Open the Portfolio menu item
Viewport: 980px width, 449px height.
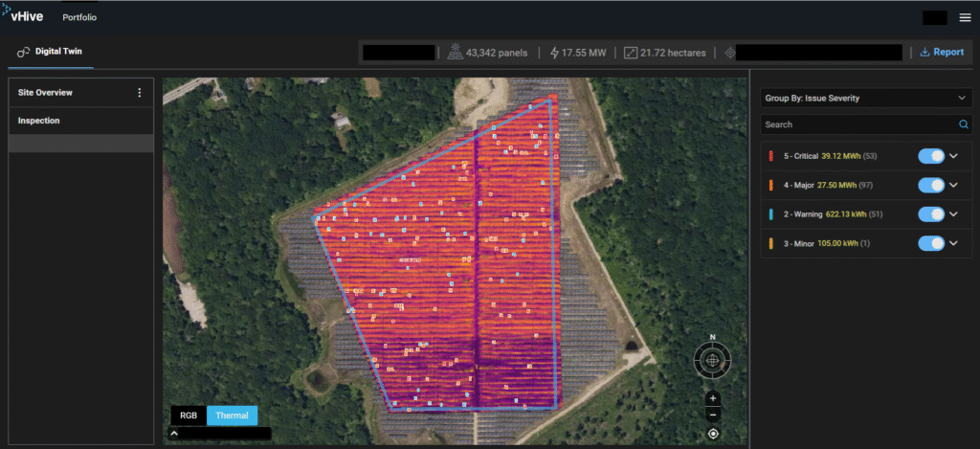coord(79,17)
